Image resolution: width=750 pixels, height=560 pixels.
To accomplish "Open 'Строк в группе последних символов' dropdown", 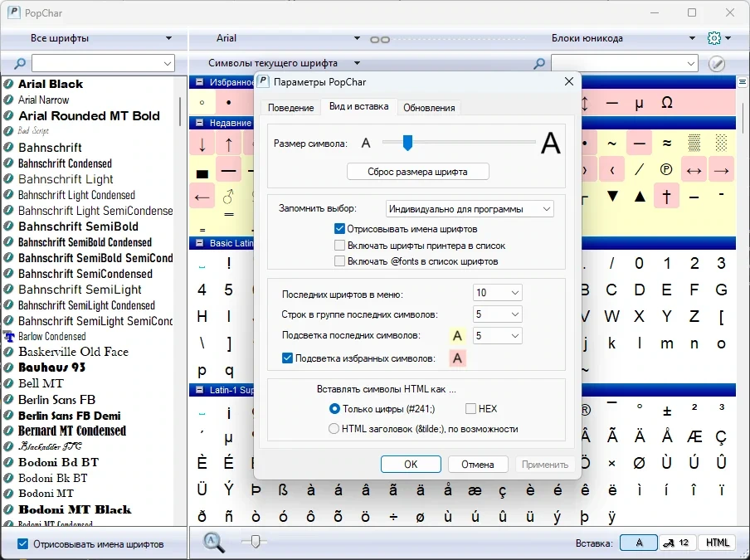I will 497,314.
